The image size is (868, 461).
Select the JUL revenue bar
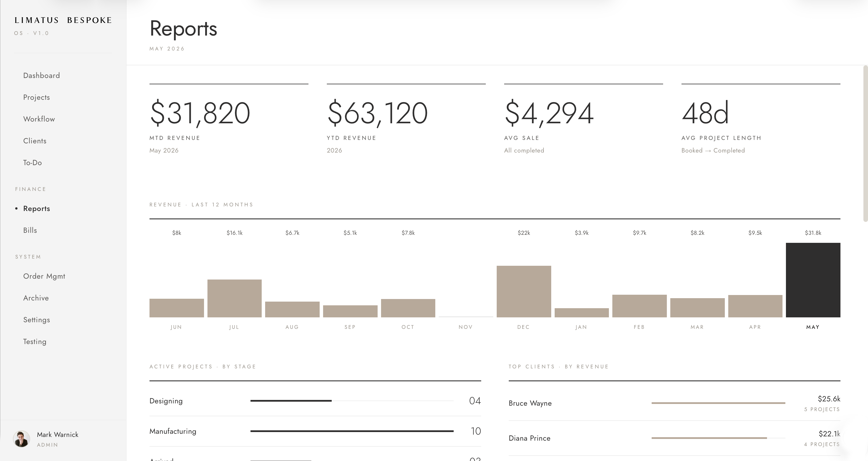(234, 298)
